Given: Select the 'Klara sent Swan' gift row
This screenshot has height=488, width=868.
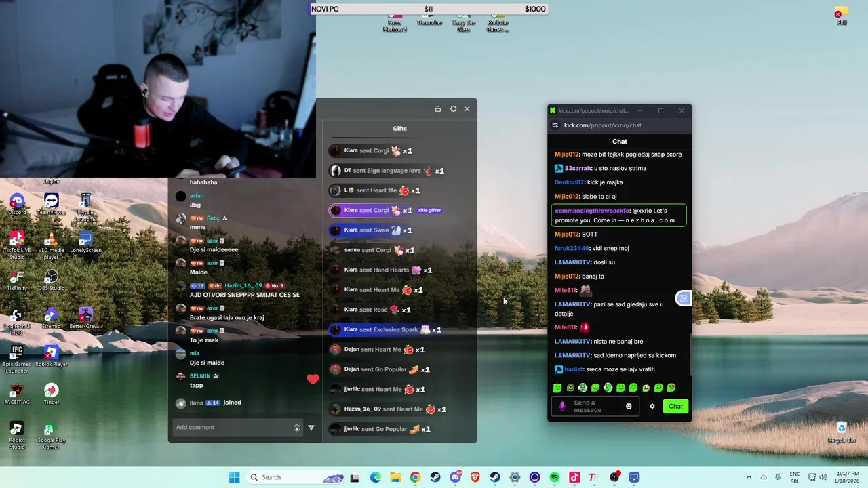Looking at the screenshot, I should 371,230.
